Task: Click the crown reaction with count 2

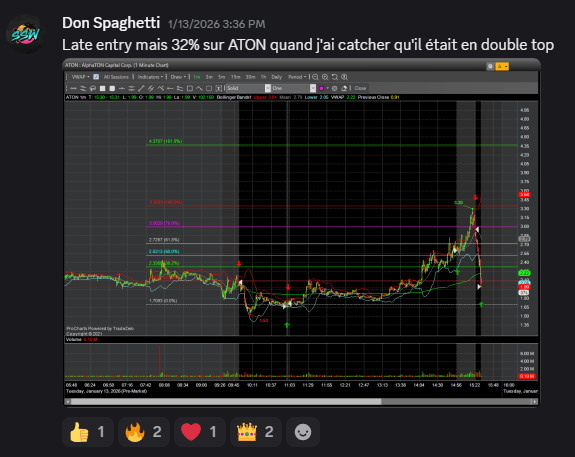Action: coord(256,432)
